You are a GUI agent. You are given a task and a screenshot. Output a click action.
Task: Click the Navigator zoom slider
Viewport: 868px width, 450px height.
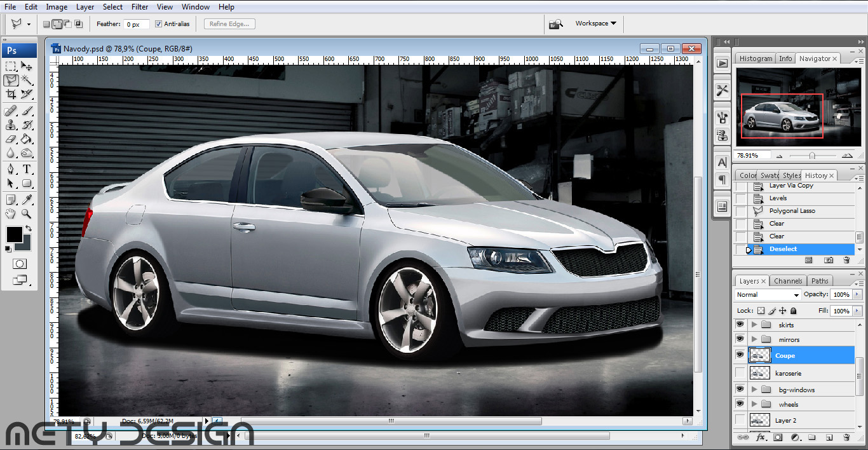tap(812, 155)
